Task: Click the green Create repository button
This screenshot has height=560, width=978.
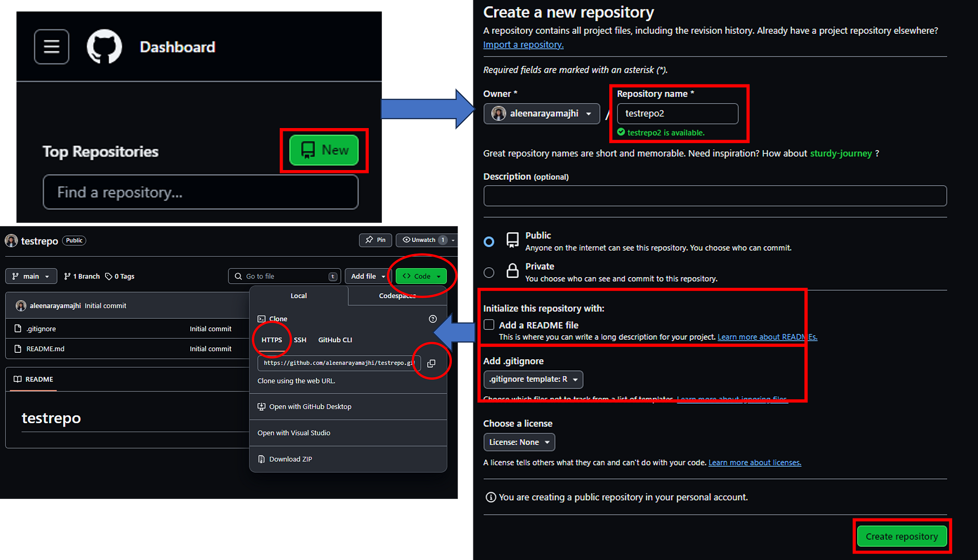Action: pyautogui.click(x=902, y=537)
